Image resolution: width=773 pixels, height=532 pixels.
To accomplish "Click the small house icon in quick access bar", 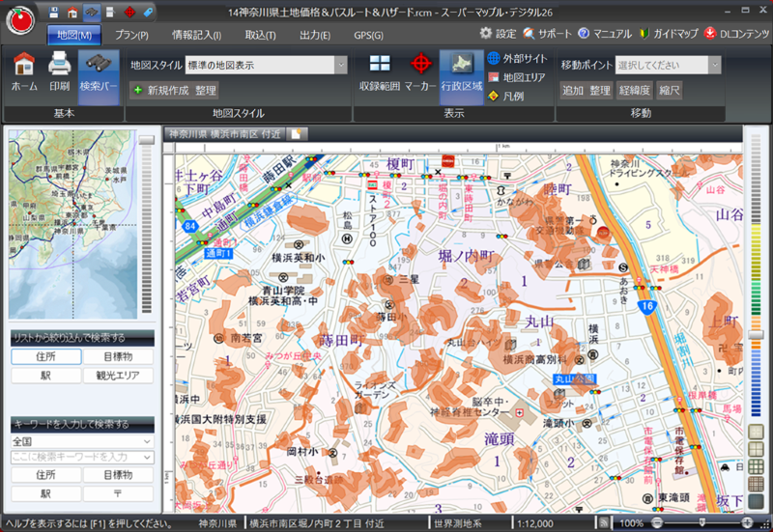I will (72, 13).
